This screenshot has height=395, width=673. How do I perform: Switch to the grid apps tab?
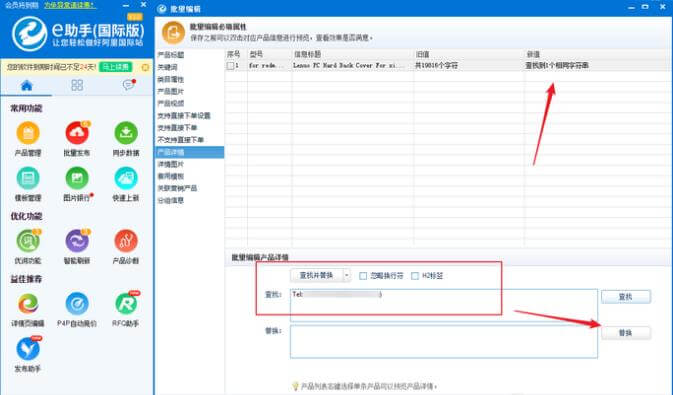click(x=77, y=85)
